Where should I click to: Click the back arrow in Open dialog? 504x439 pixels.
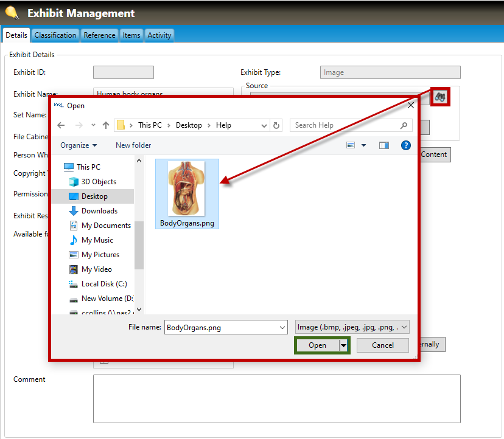61,125
